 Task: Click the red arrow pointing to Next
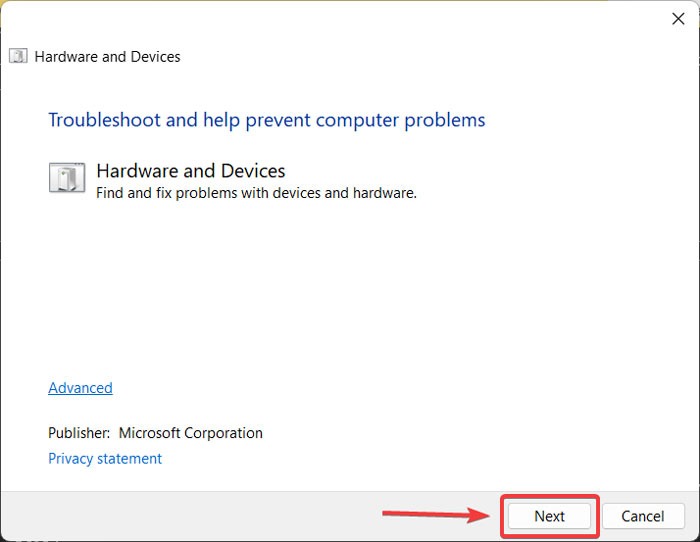click(436, 514)
